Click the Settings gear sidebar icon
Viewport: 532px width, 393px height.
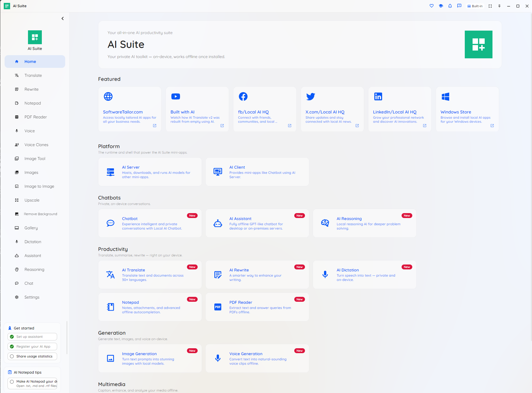pyautogui.click(x=17, y=297)
